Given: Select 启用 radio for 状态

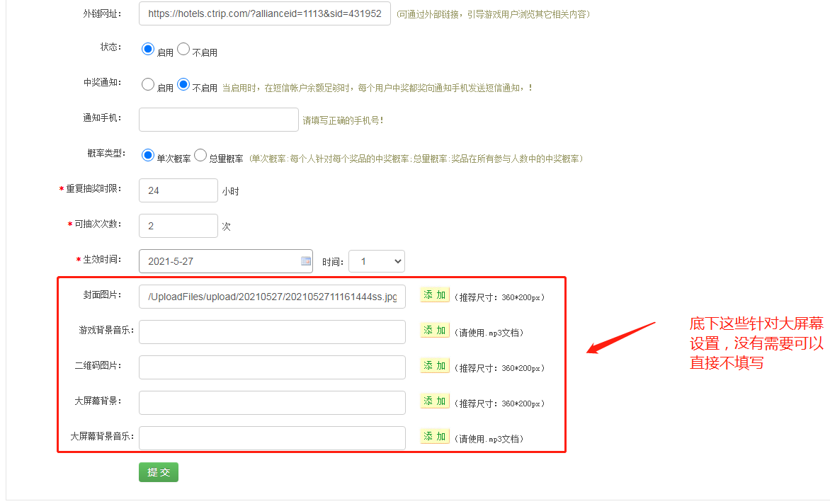Looking at the screenshot, I should [148, 50].
